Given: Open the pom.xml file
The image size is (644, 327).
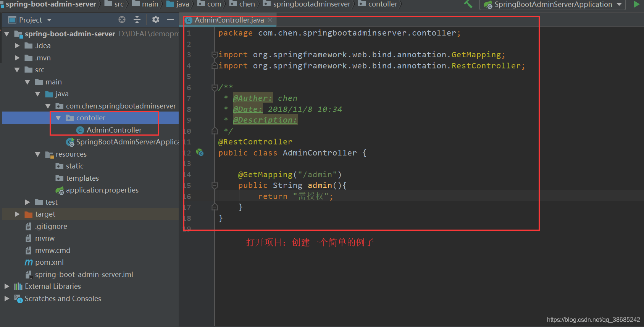Looking at the screenshot, I should pyautogui.click(x=49, y=262).
